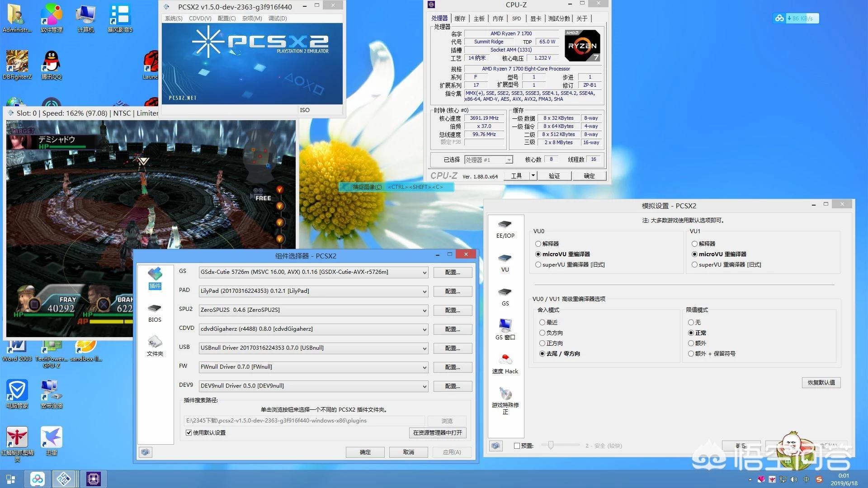This screenshot has width=868, height=488.
Task: Switch to CPU-Z 缓存 tab
Action: click(460, 19)
